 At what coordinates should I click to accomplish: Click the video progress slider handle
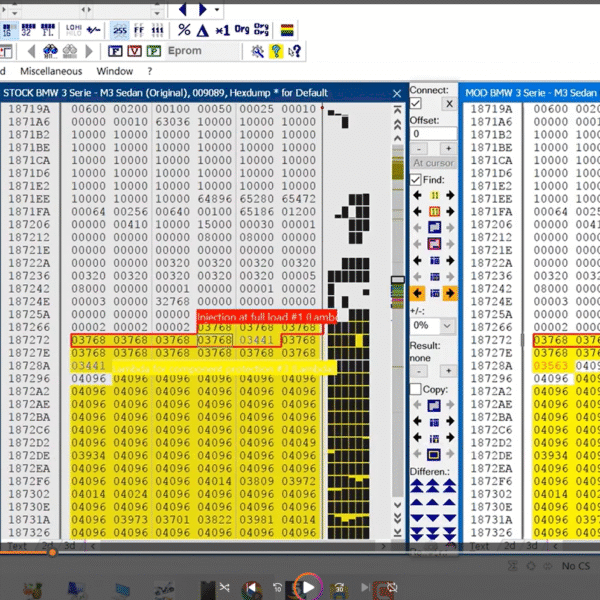click(52, 552)
